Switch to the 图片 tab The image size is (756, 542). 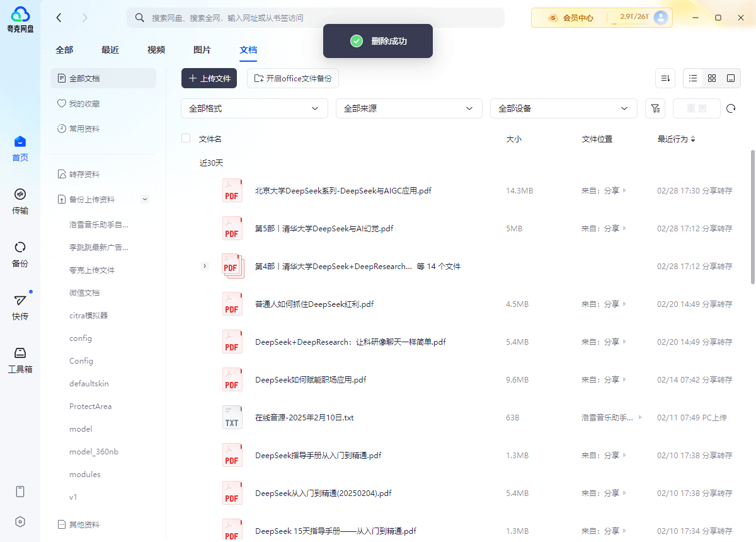[x=202, y=49]
